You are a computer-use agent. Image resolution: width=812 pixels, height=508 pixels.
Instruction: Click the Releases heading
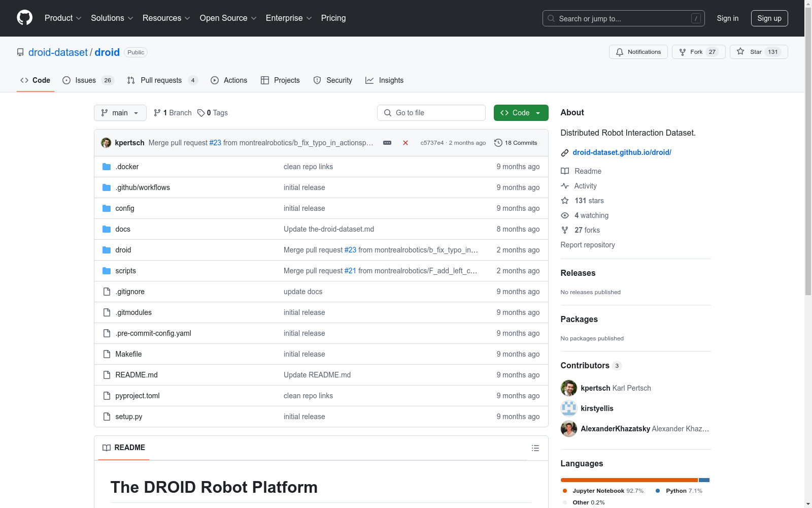(x=578, y=273)
